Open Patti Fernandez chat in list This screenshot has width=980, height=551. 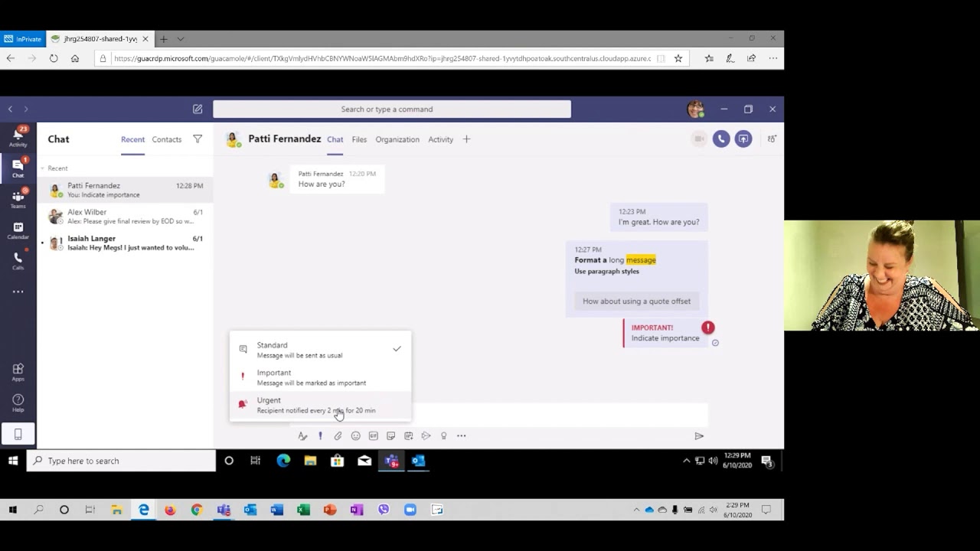point(125,190)
